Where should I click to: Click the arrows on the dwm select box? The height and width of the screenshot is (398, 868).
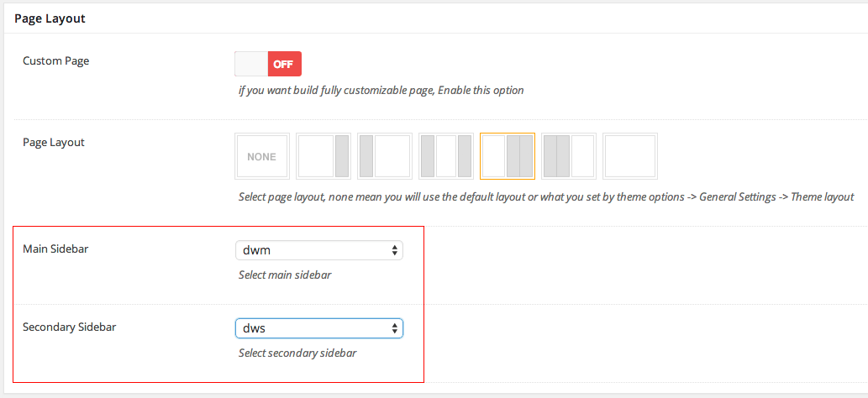(x=395, y=251)
